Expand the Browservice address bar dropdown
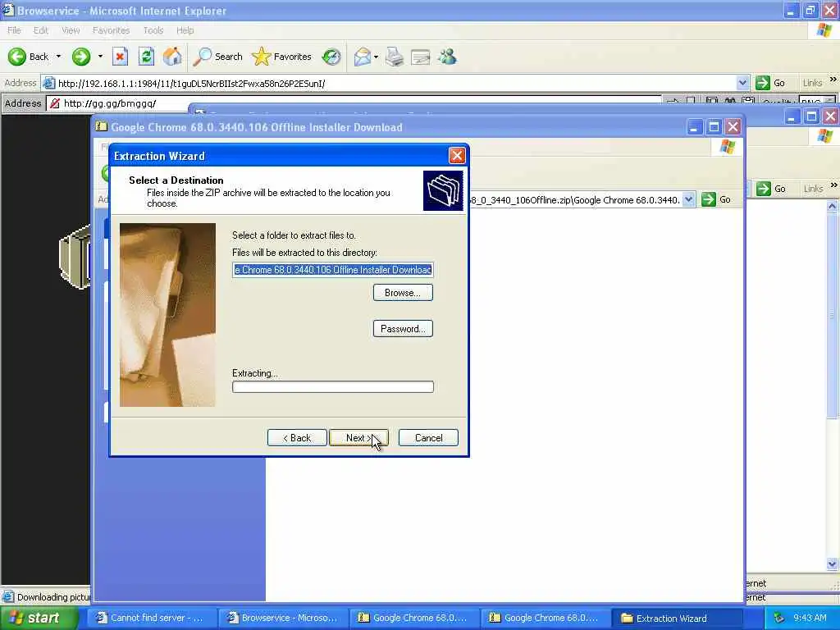This screenshot has width=840, height=630. 742,83
